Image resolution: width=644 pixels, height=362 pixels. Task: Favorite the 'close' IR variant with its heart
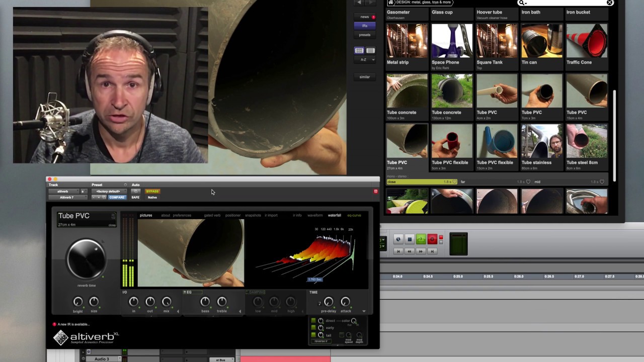click(x=455, y=182)
